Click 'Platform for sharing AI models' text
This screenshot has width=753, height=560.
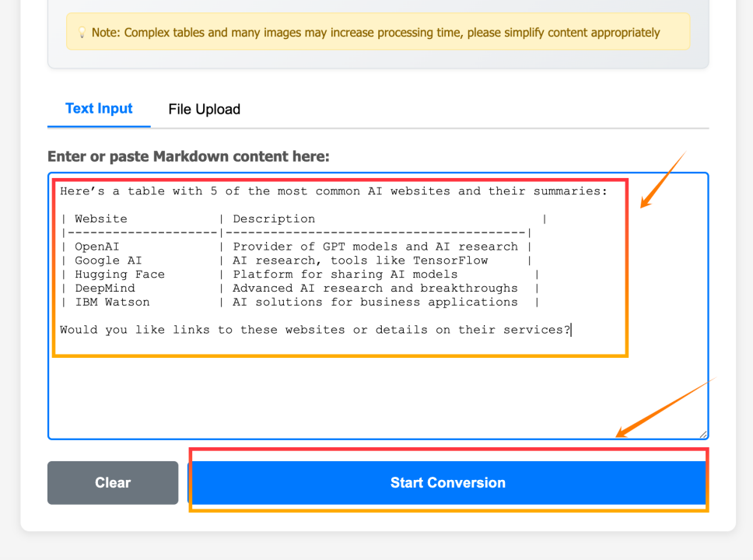(x=345, y=275)
